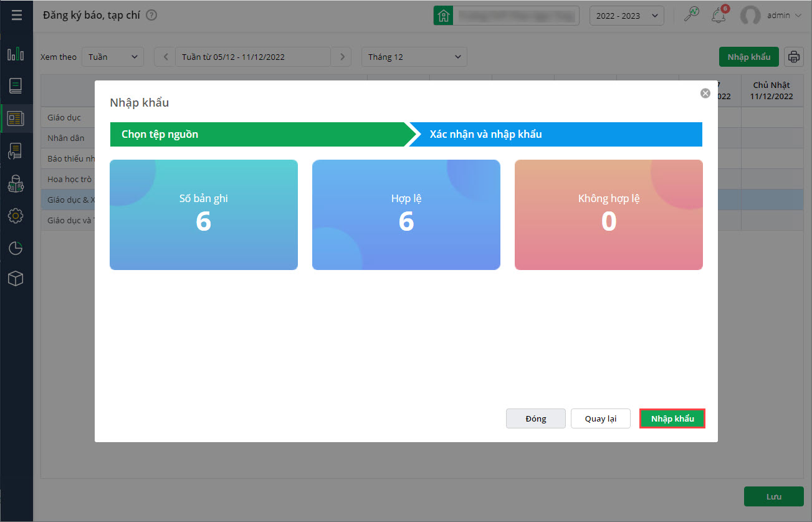This screenshot has width=812, height=522.
Task: Open the reader with database sidebar icon
Action: (16, 184)
